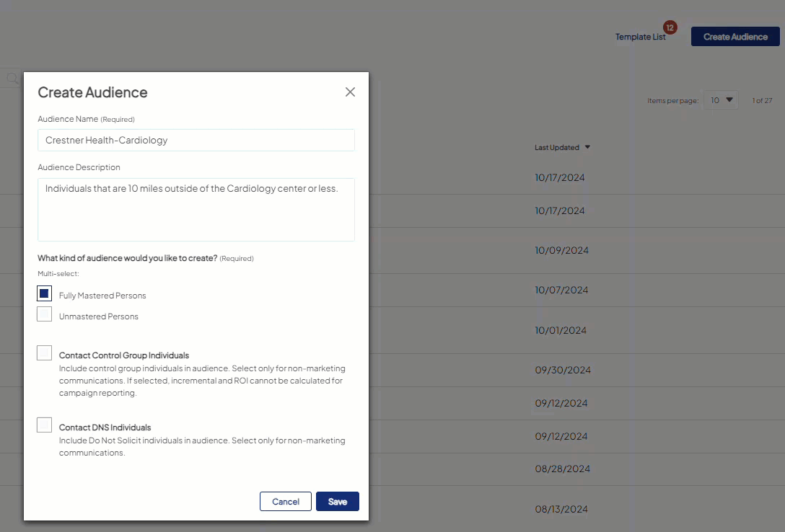The image size is (785, 532).
Task: Open the Items per page dropdown
Action: (x=721, y=100)
